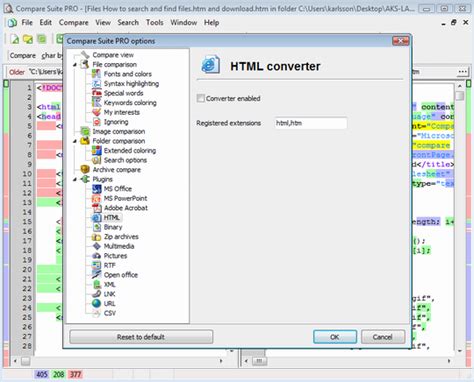
Task: Click the left pane horizontal scrollbar thumb
Action: click(26, 361)
